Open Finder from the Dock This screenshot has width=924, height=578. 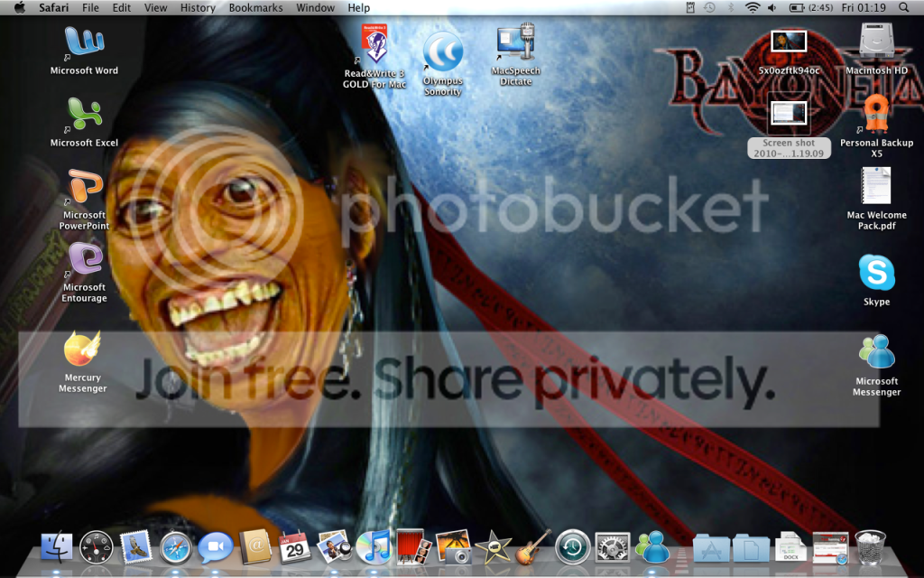(x=57, y=547)
